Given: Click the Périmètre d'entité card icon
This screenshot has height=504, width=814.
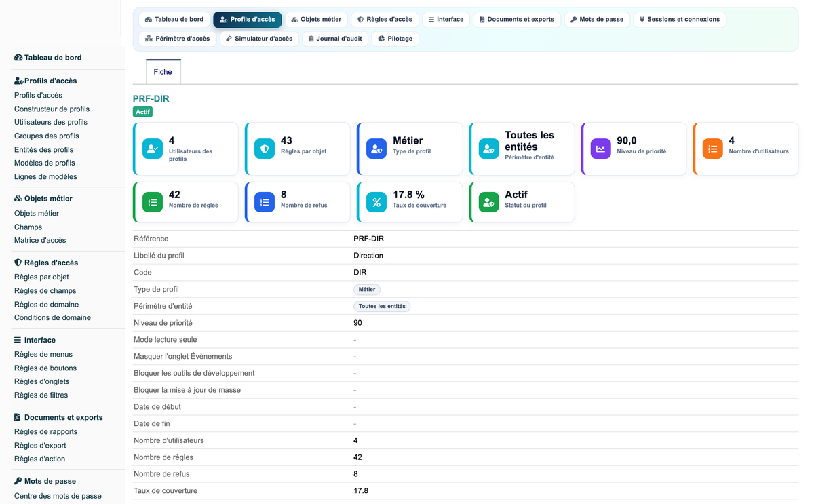Looking at the screenshot, I should tap(489, 149).
